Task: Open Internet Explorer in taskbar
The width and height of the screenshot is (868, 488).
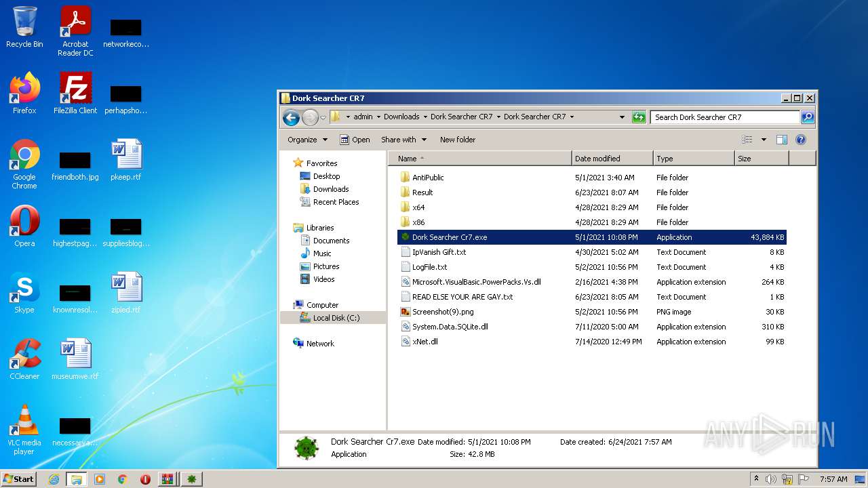Action: (54, 479)
